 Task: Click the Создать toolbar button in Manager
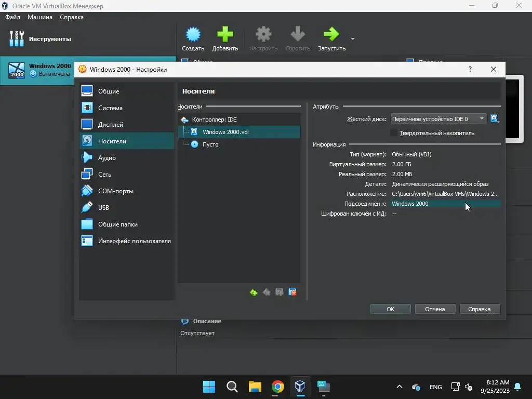coord(193,38)
